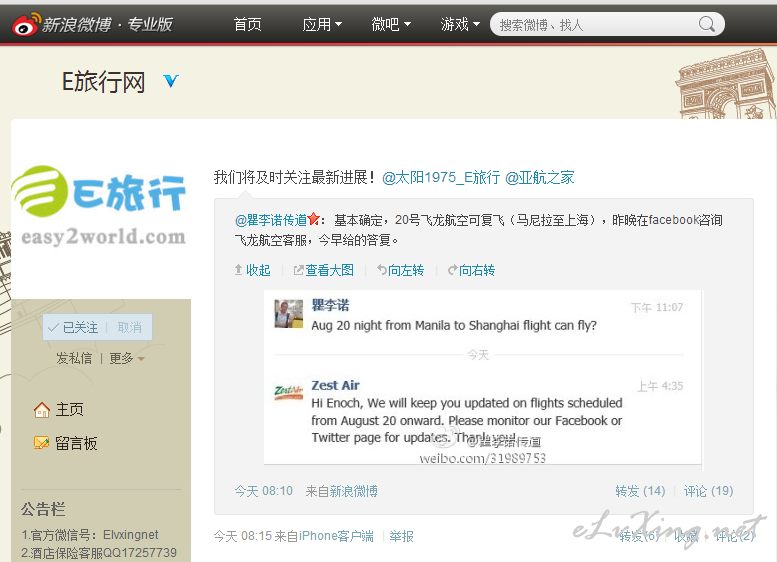Click the E旅行网 page title
777x562 pixels.
pos(104,82)
